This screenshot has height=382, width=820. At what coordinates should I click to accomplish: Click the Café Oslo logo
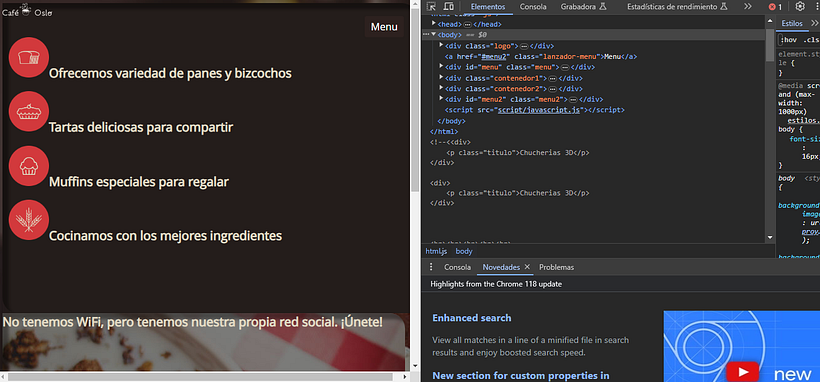coord(27,11)
